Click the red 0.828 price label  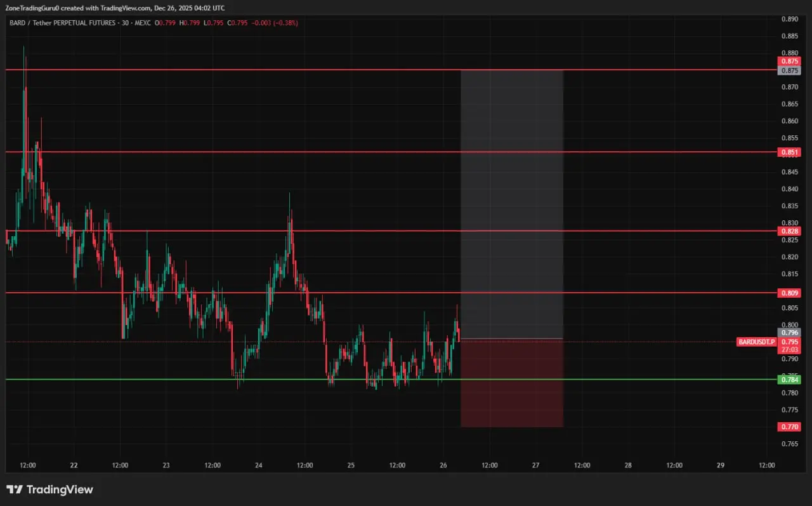(790, 231)
